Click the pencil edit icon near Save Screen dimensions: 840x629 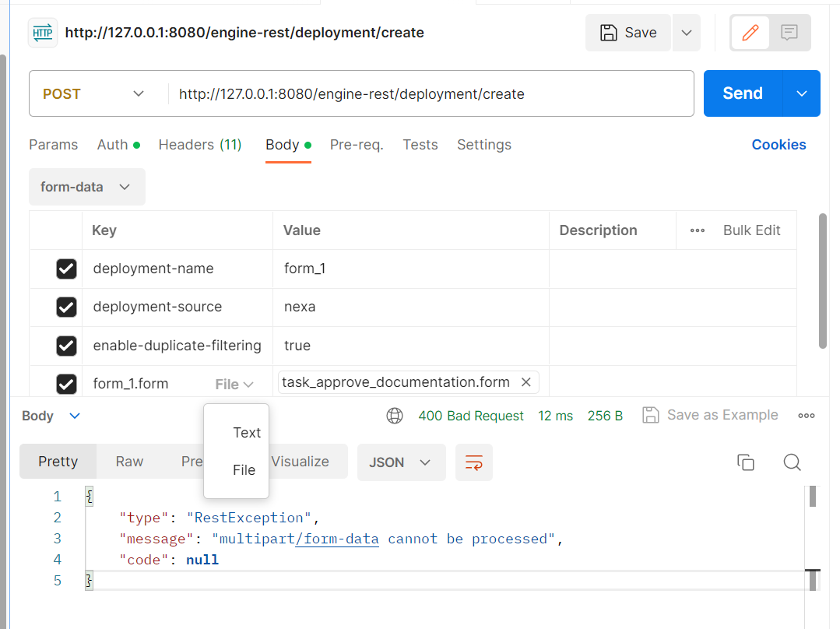point(750,33)
